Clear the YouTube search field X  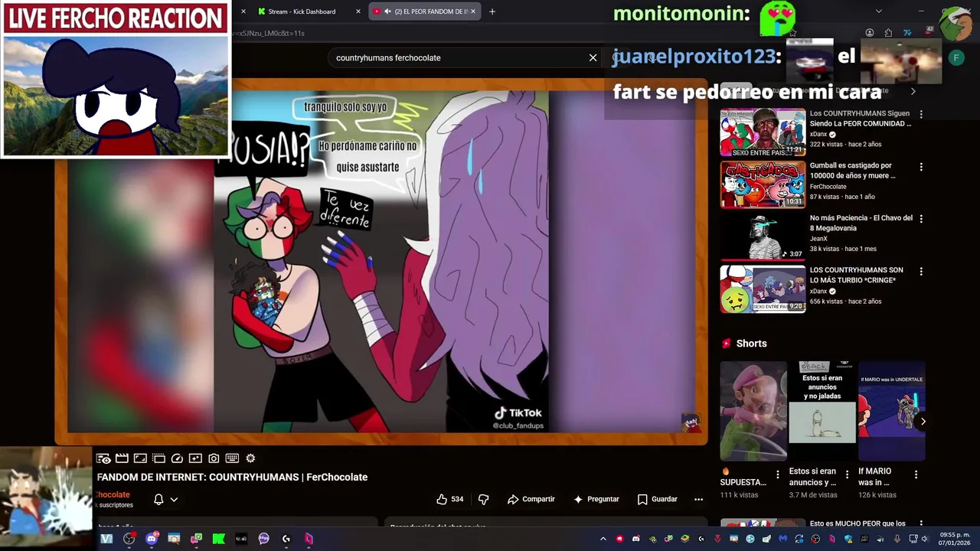coord(593,57)
